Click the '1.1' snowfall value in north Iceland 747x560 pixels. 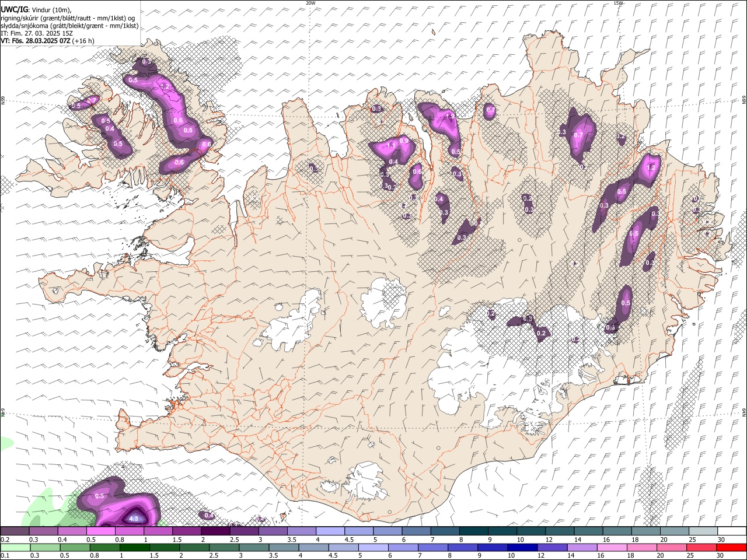(x=392, y=145)
